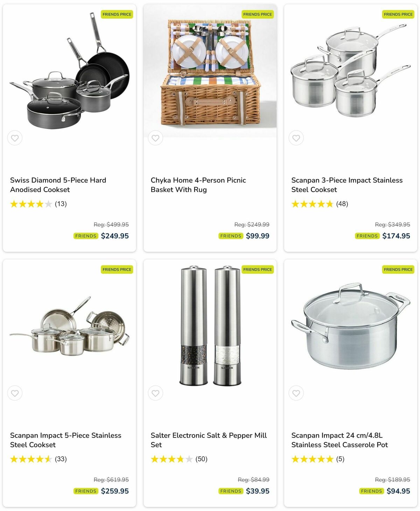Click the Salter salt and pepper mills image
Image resolution: width=420 pixels, height=511 pixels.
[x=210, y=326]
